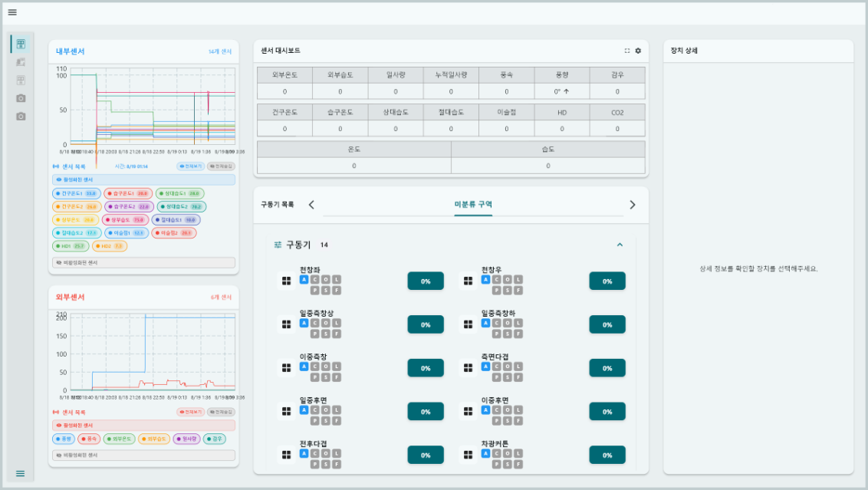
Task: Click 전체보기 button under 내부센서 chart
Action: 190,166
